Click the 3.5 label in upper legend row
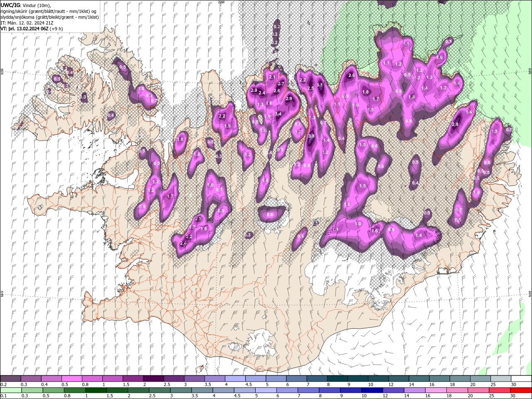 pyautogui.click(x=207, y=384)
